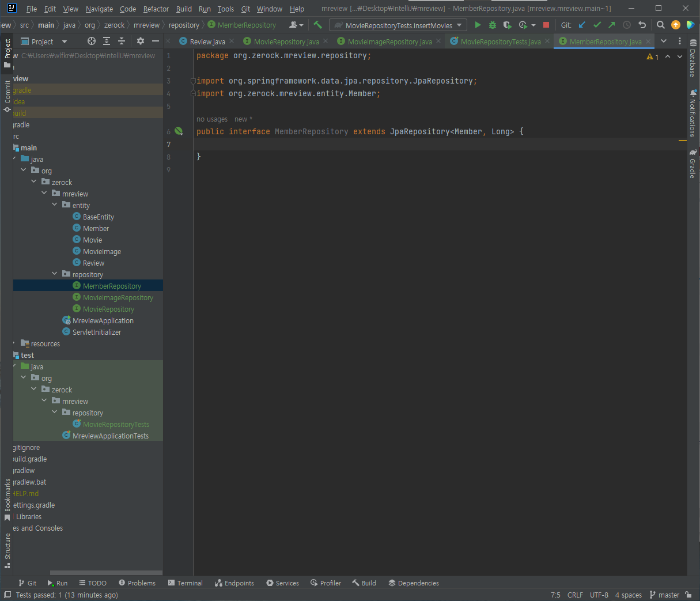Image resolution: width=700 pixels, height=601 pixels.
Task: Toggle the Project tool window stripe button
Action: [x=7, y=53]
